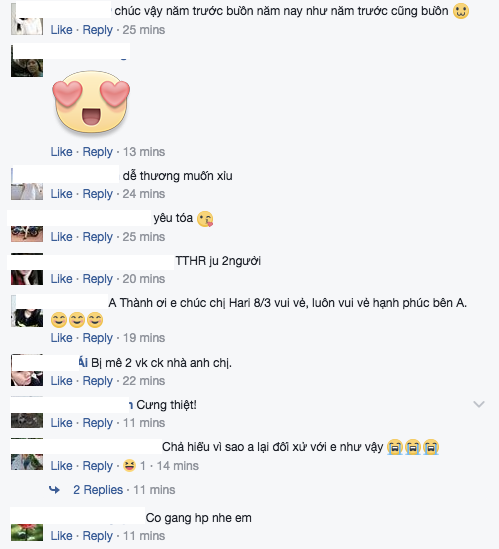The height and width of the screenshot is (549, 499).
Task: Like the 'Cưng thiệt!' comment
Action: click(61, 423)
